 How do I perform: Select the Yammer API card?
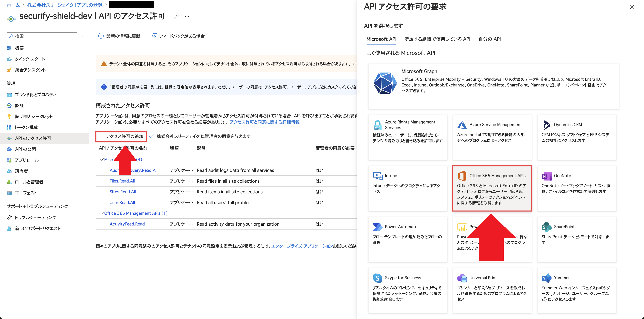click(577, 290)
